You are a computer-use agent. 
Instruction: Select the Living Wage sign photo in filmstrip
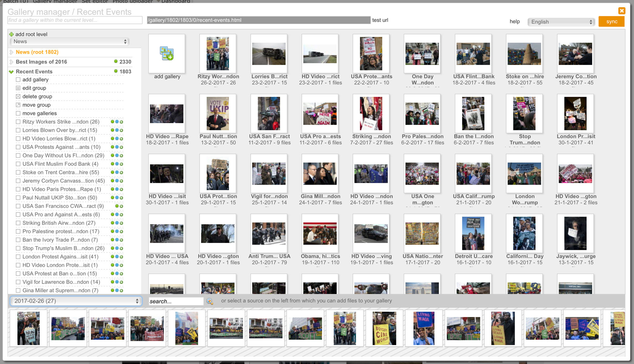pyautogui.click(x=424, y=328)
